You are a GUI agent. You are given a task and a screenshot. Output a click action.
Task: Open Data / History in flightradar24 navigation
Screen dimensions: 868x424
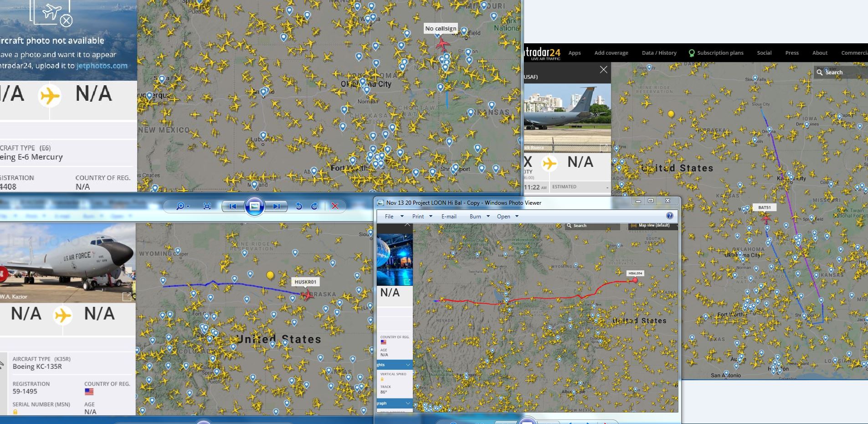point(659,53)
